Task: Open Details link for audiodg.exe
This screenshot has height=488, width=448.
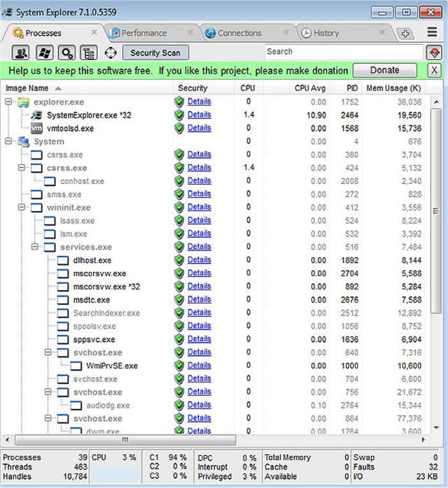Action: 199,405
